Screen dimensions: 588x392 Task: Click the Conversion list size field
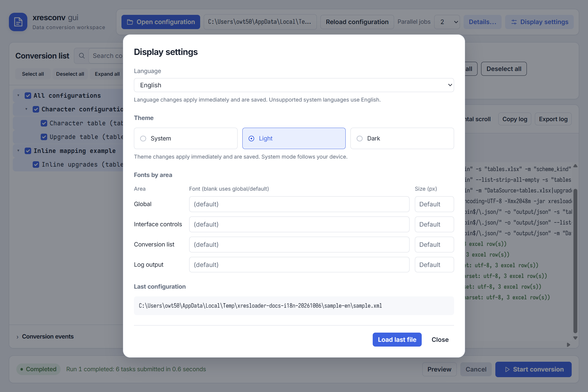[434, 244]
